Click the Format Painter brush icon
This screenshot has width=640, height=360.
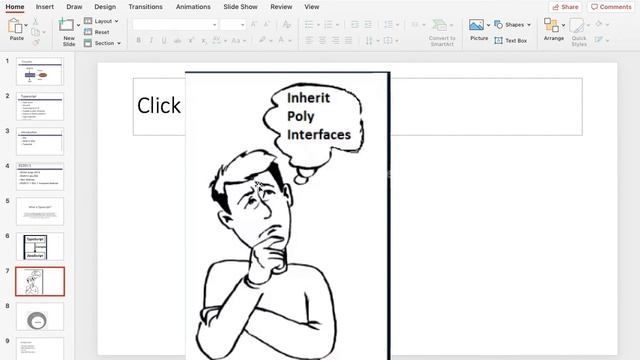coord(36,42)
